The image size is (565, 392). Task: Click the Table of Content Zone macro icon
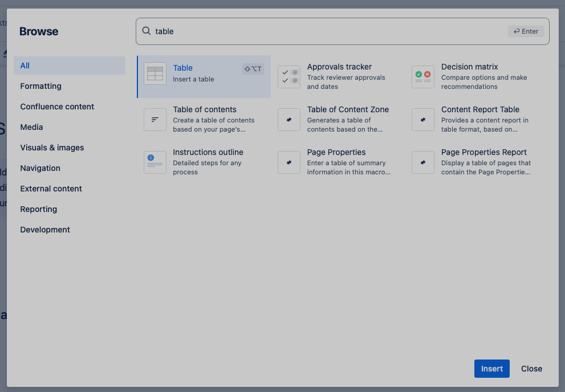coord(289,120)
